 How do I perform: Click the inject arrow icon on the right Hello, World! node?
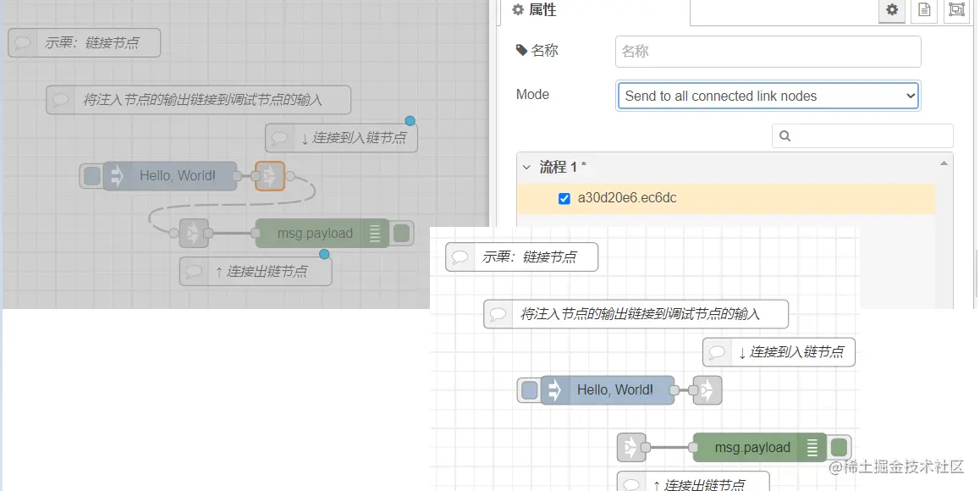(x=553, y=390)
